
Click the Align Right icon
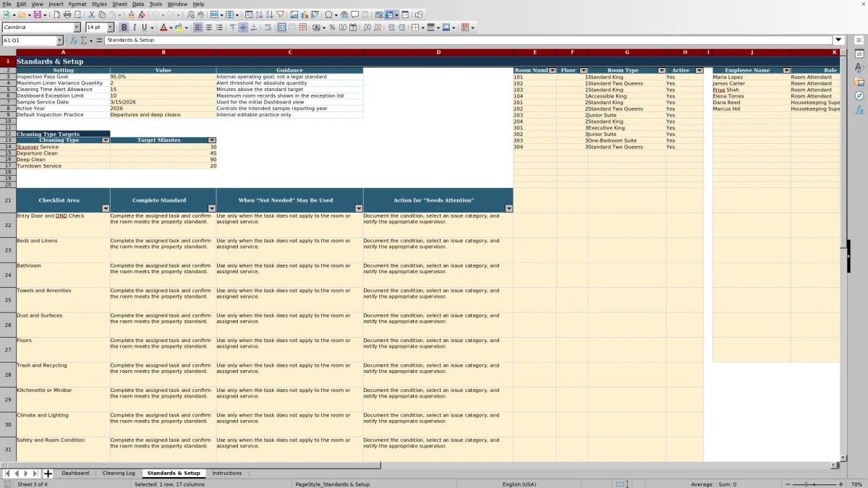click(x=219, y=27)
